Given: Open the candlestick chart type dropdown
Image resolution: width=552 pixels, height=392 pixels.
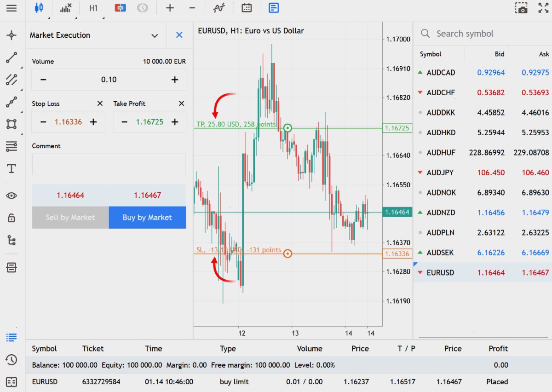Looking at the screenshot, I should click(x=39, y=8).
